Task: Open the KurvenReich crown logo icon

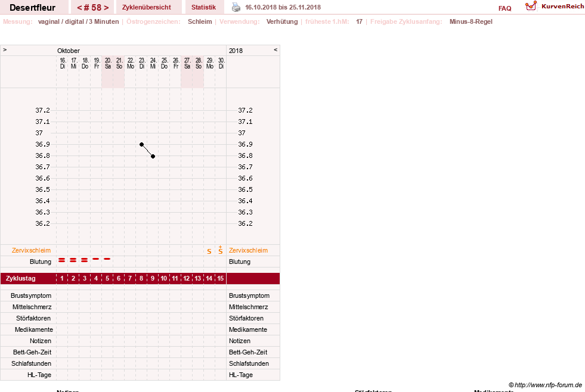Action: 531,6
